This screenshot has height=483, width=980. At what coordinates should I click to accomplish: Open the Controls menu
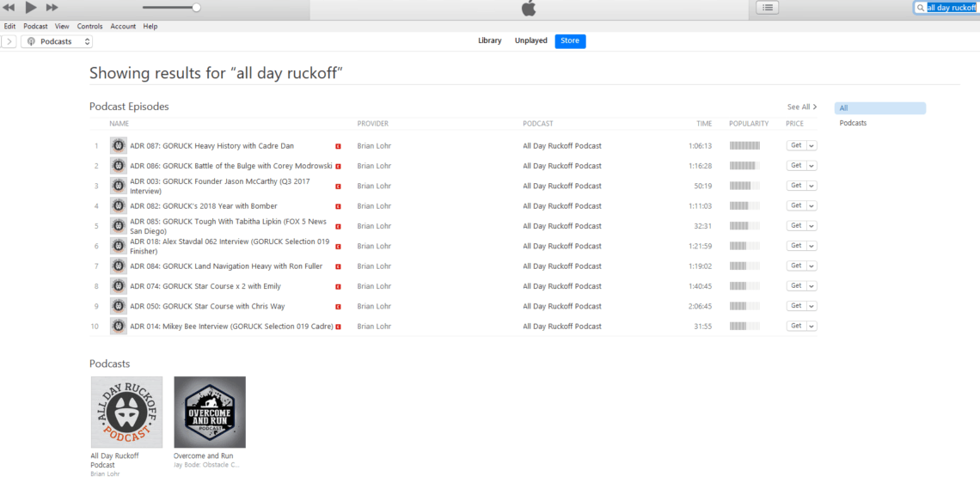[x=90, y=27]
